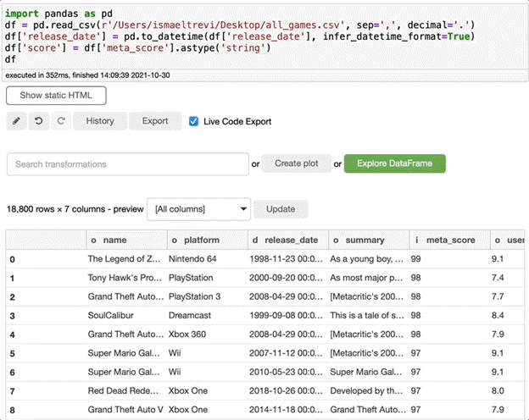Click the Export button

(x=155, y=121)
